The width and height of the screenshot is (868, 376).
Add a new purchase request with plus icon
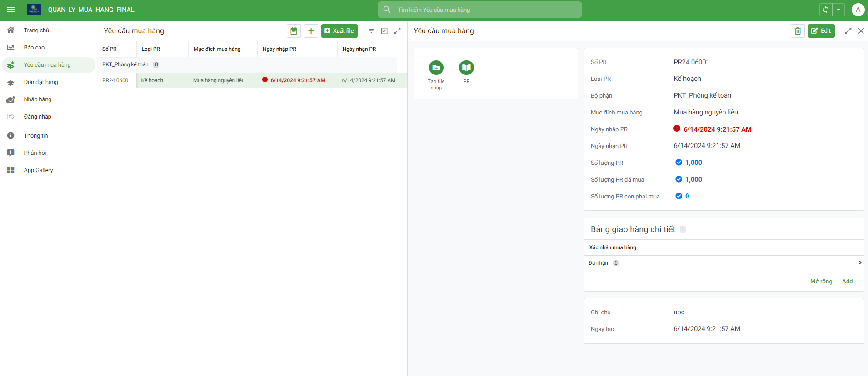point(311,31)
